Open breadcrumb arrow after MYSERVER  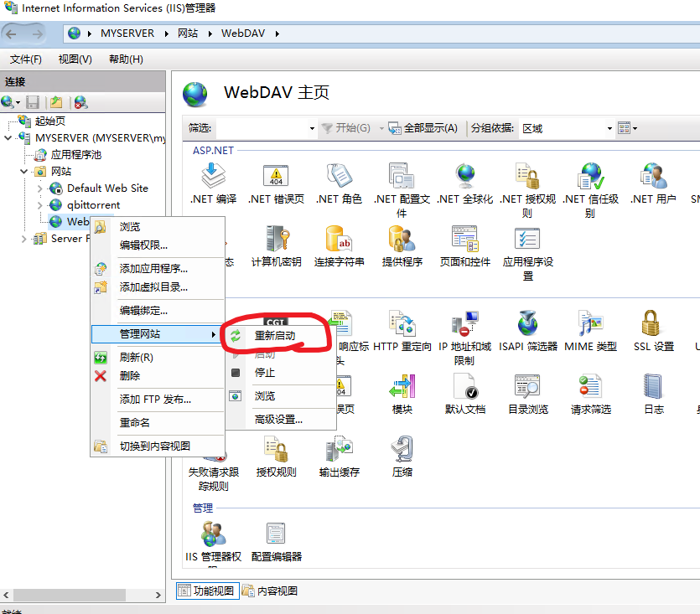click(x=167, y=34)
